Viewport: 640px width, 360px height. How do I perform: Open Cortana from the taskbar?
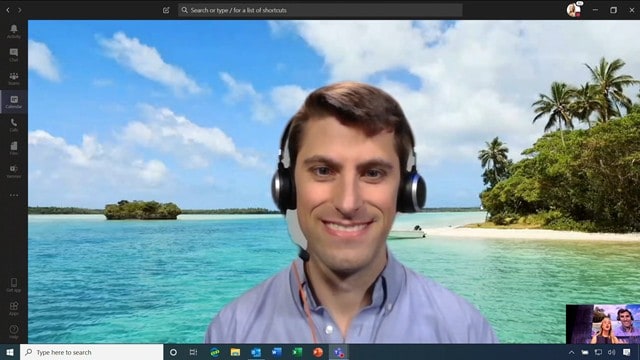[173, 352]
